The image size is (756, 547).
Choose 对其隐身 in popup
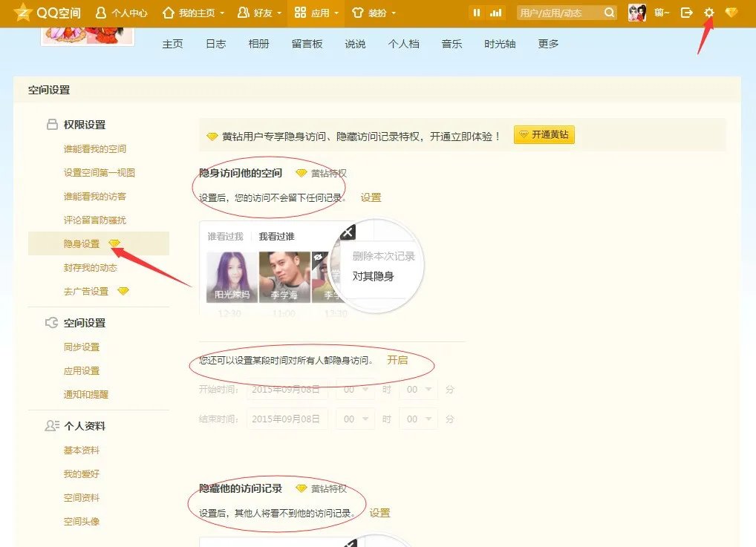click(374, 276)
